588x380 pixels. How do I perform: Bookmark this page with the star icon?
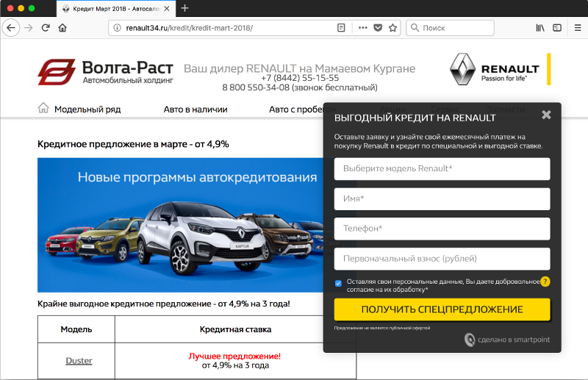click(x=393, y=28)
